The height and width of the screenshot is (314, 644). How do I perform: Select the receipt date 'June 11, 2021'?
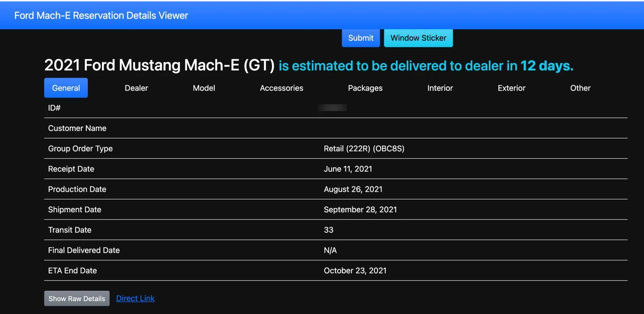pyautogui.click(x=348, y=169)
